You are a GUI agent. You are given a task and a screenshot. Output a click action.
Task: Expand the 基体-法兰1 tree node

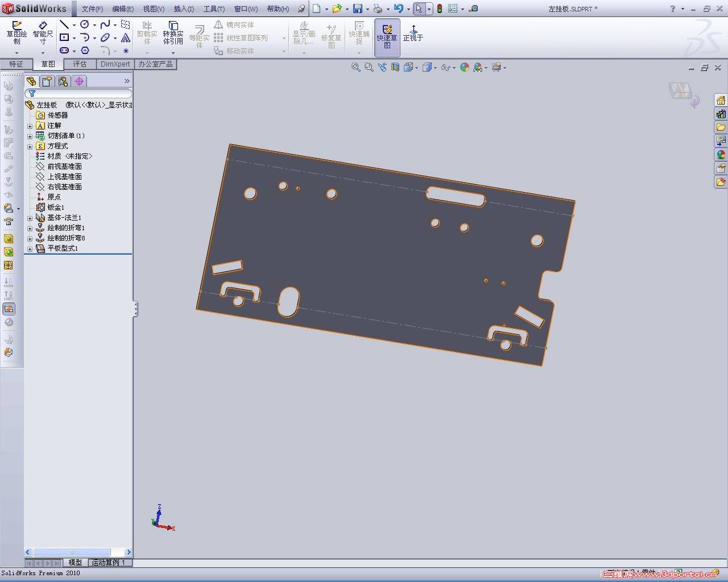(30, 218)
